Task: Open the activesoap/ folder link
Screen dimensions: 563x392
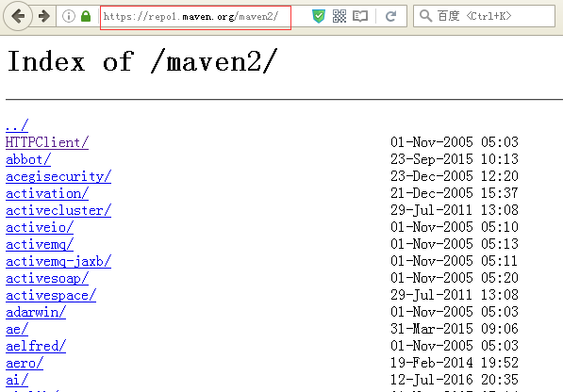Action: click(47, 279)
